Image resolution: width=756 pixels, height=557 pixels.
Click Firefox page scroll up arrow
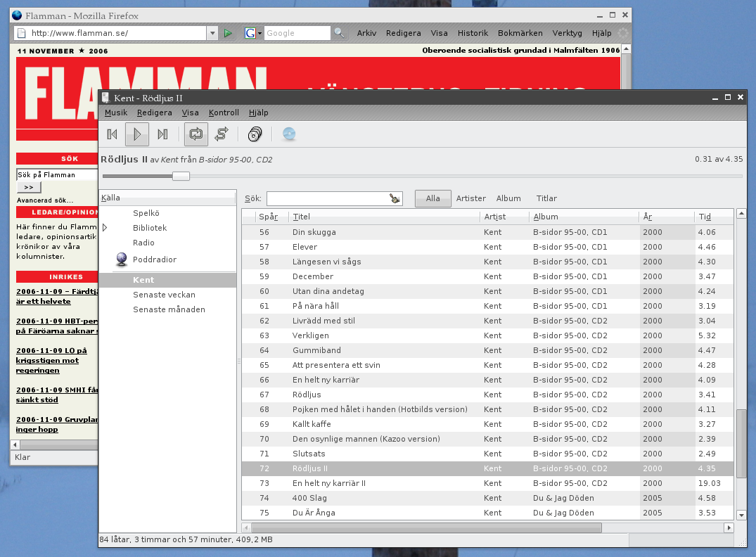tap(626, 49)
